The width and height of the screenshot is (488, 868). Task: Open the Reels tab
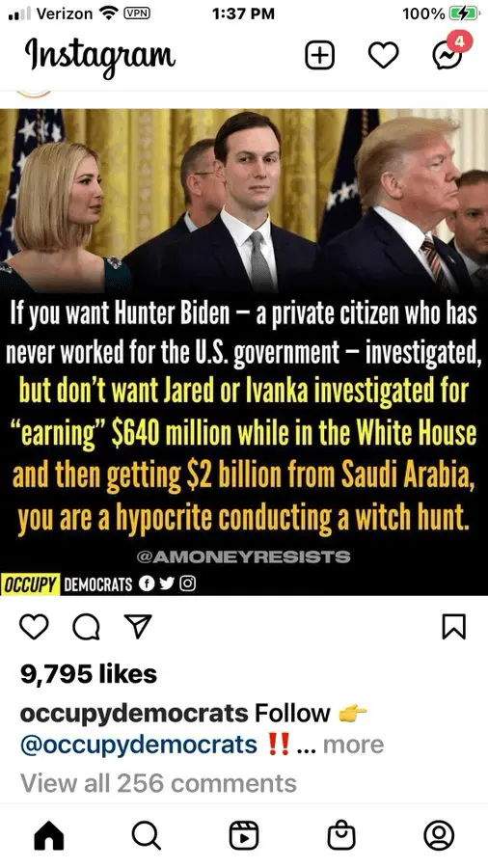coord(244,835)
